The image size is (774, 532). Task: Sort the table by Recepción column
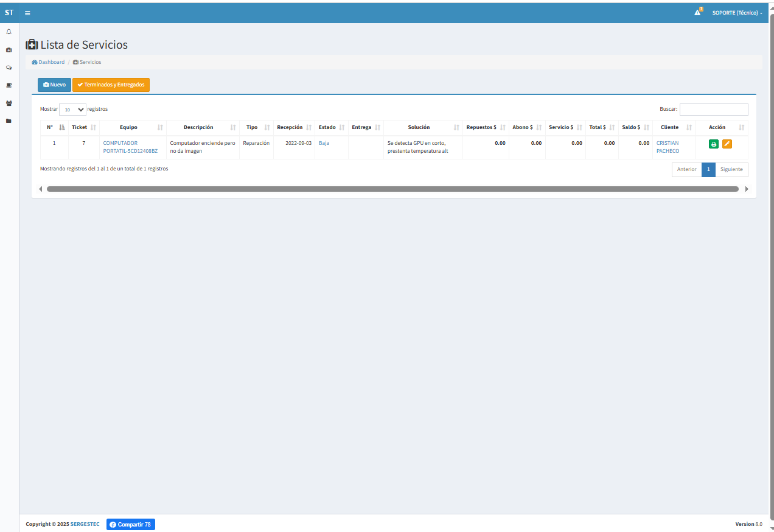(x=294, y=127)
